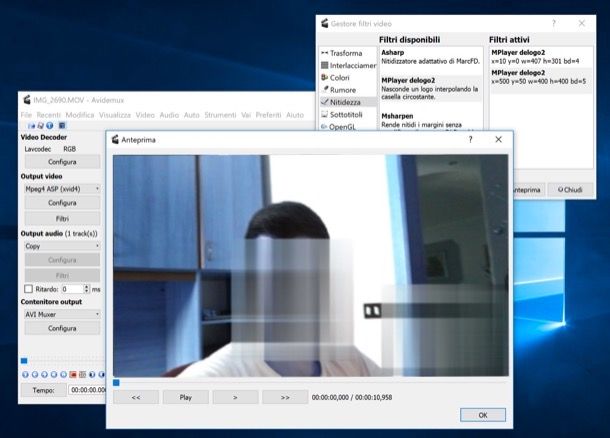Click the Play icon in Avidemux main window controls
Screen dimensions: 610x438
(25, 375)
